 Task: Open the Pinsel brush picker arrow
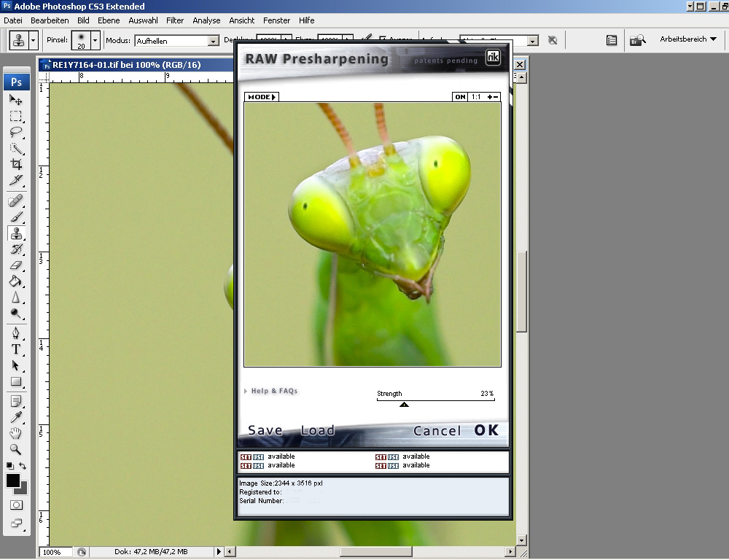(x=95, y=40)
